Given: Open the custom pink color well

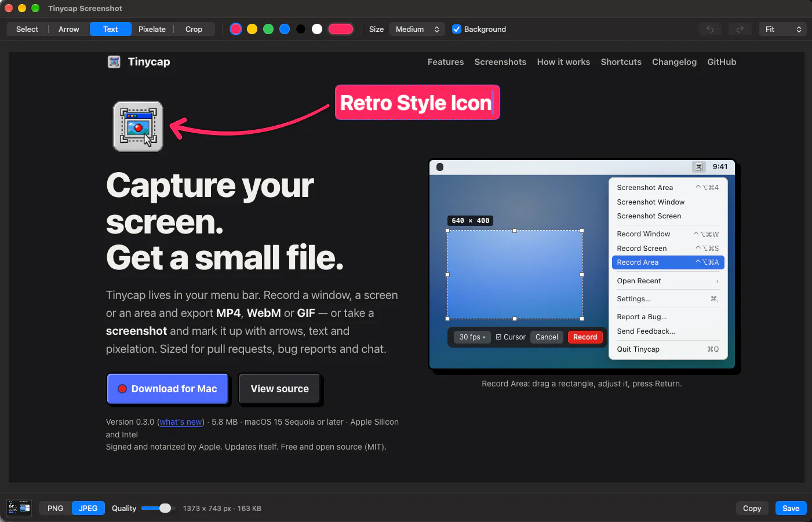Looking at the screenshot, I should point(341,29).
